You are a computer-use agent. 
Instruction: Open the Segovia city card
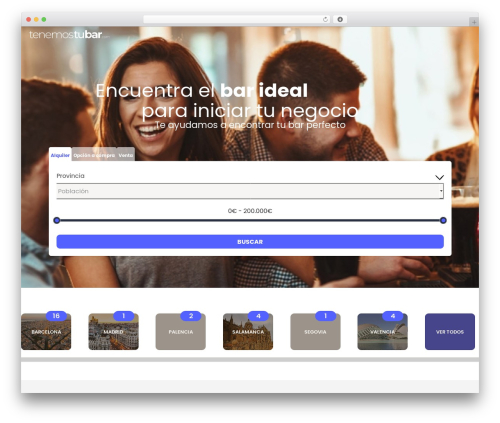(x=315, y=332)
